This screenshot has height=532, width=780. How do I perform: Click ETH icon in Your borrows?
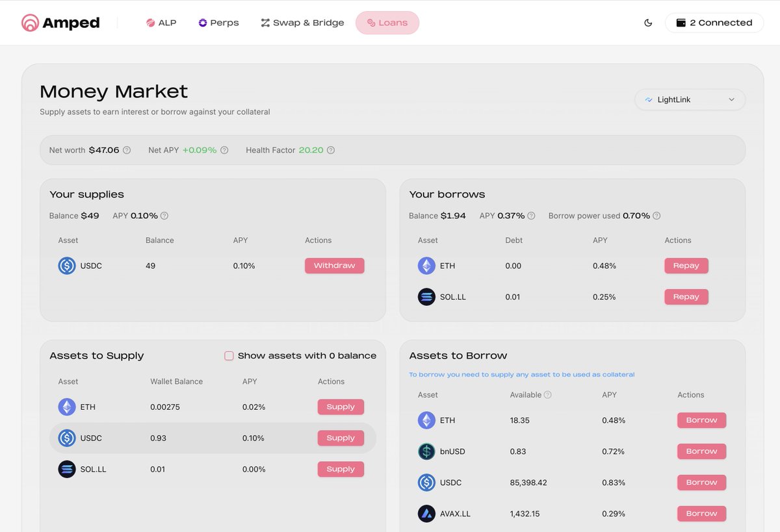426,266
